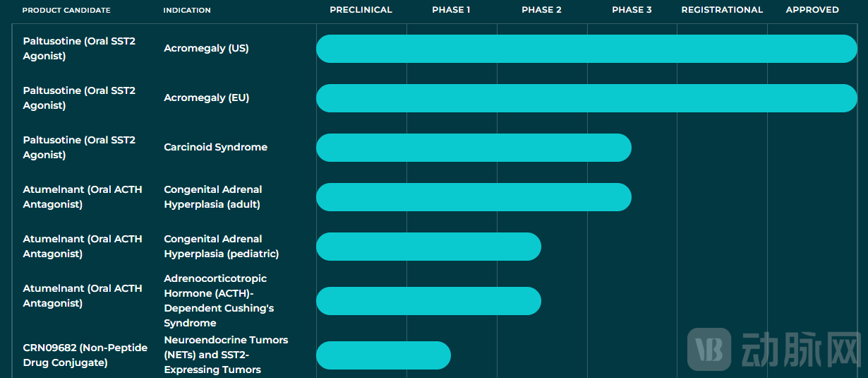Click the Cushing's Syndrome progress bar
868x378 pixels.
point(428,301)
